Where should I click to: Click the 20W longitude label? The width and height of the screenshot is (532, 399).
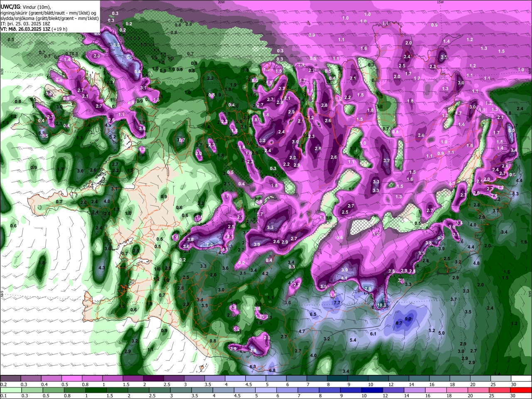point(221,2)
